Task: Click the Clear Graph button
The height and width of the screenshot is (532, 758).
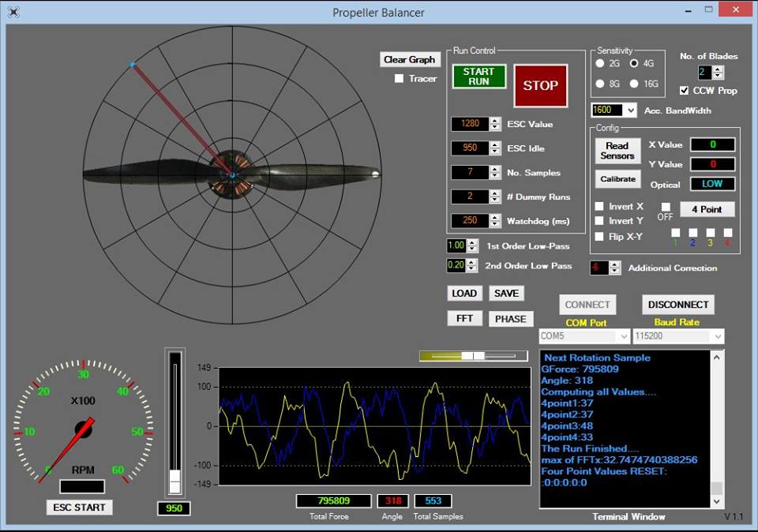Action: coord(409,59)
